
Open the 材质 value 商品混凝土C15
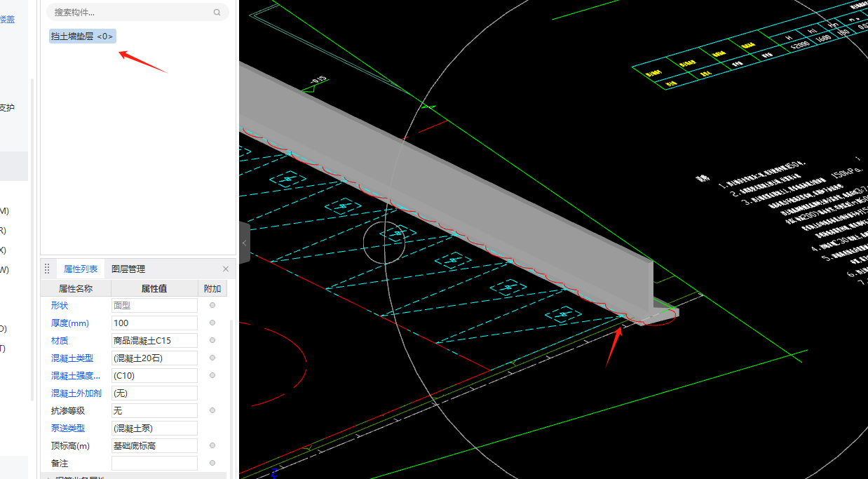154,341
